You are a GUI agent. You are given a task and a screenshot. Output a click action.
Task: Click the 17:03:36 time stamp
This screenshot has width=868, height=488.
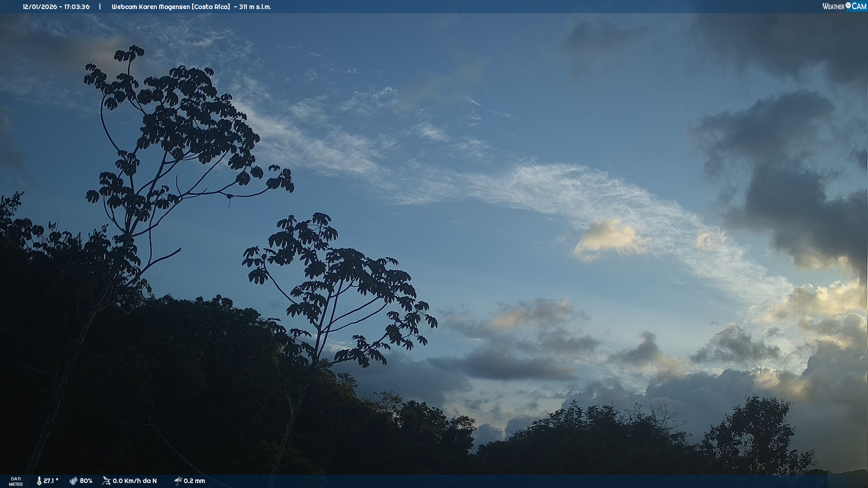(x=77, y=7)
